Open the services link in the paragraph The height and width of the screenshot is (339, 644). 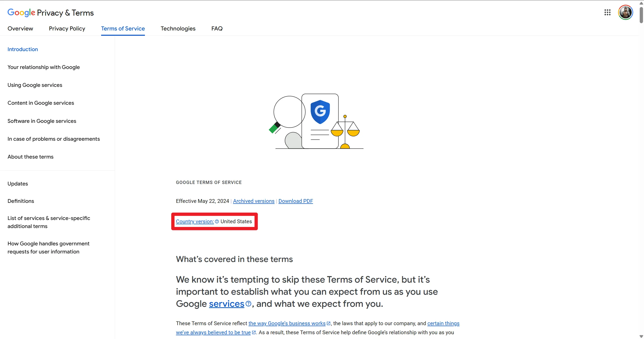pyautogui.click(x=226, y=304)
